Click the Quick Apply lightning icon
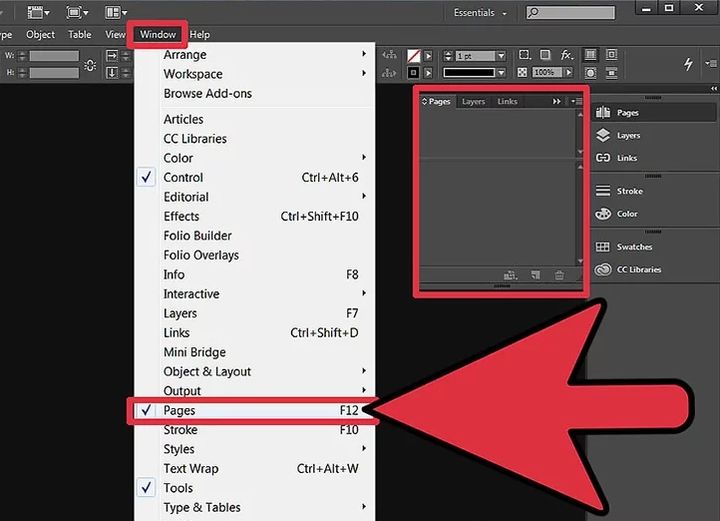720x521 pixels. 688,64
